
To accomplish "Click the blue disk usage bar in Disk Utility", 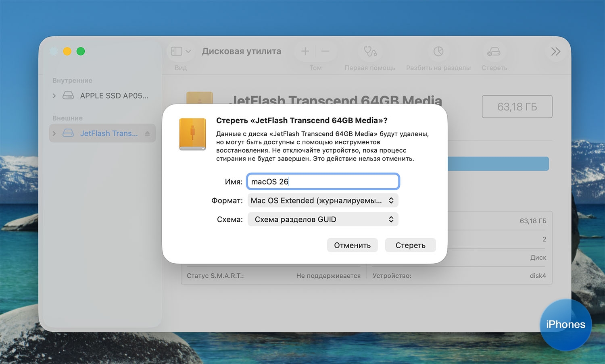I will pyautogui.click(x=498, y=164).
